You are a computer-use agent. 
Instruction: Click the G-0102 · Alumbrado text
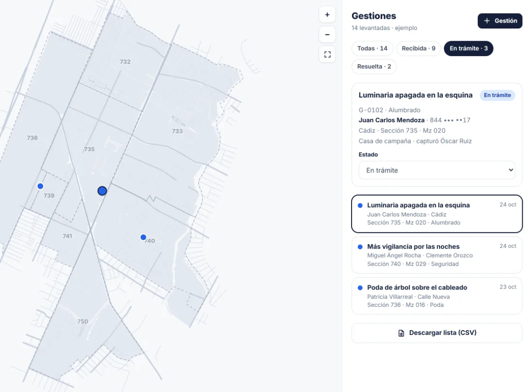coord(389,110)
